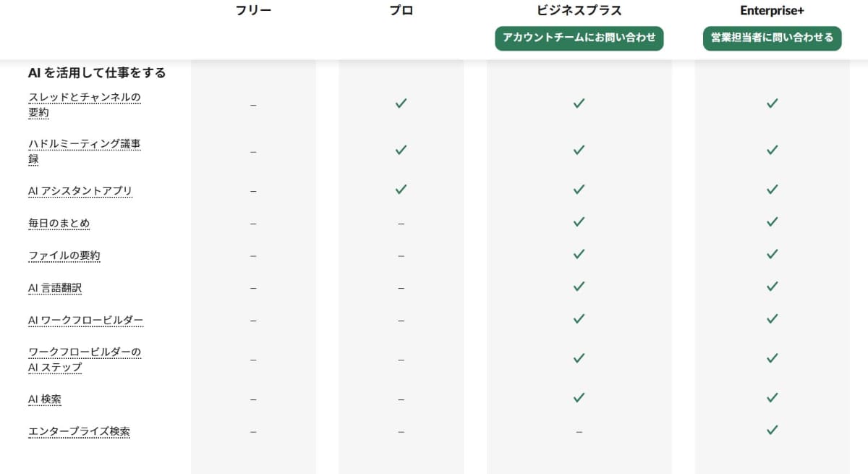The image size is (868, 474).
Task: Select the フリー plan column header
Action: tap(252, 10)
